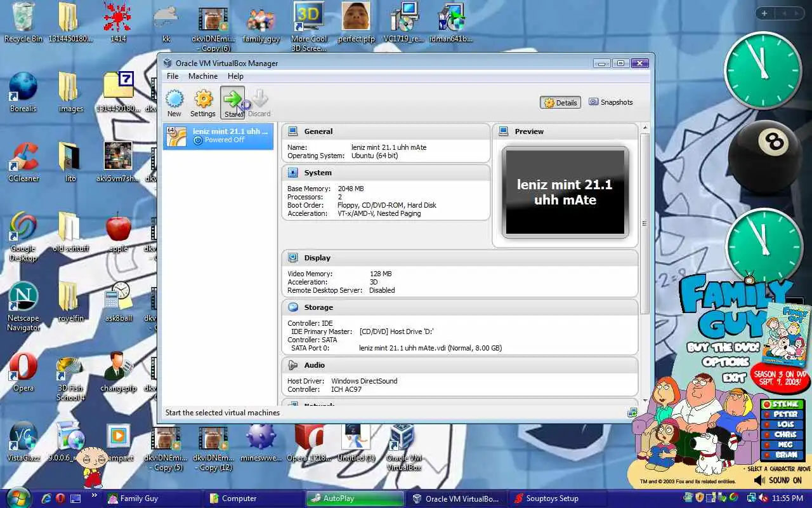Click the leniz mint 21.1 uhh mAte.vdi entry

pyautogui.click(x=430, y=348)
